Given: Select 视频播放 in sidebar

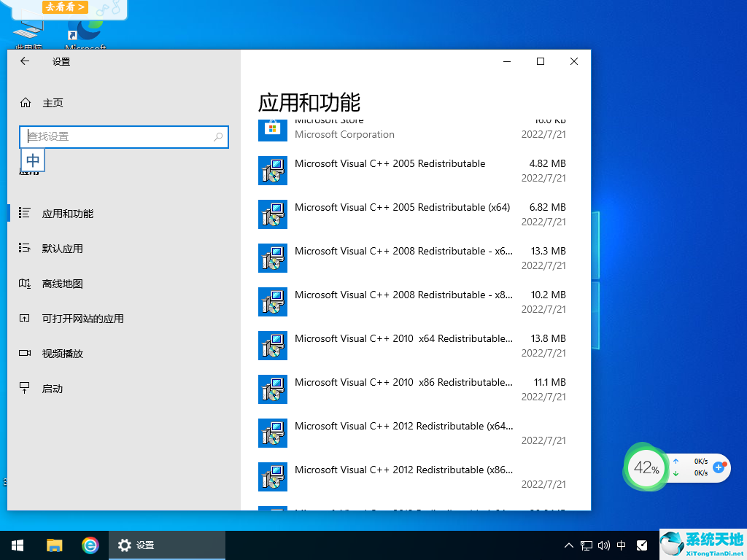Looking at the screenshot, I should [x=63, y=354].
